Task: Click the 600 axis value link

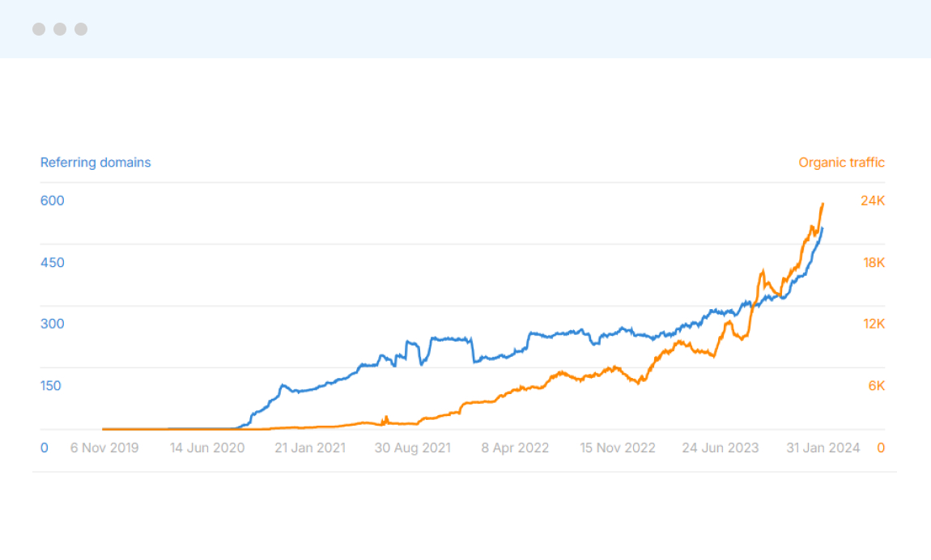Action: 52,201
